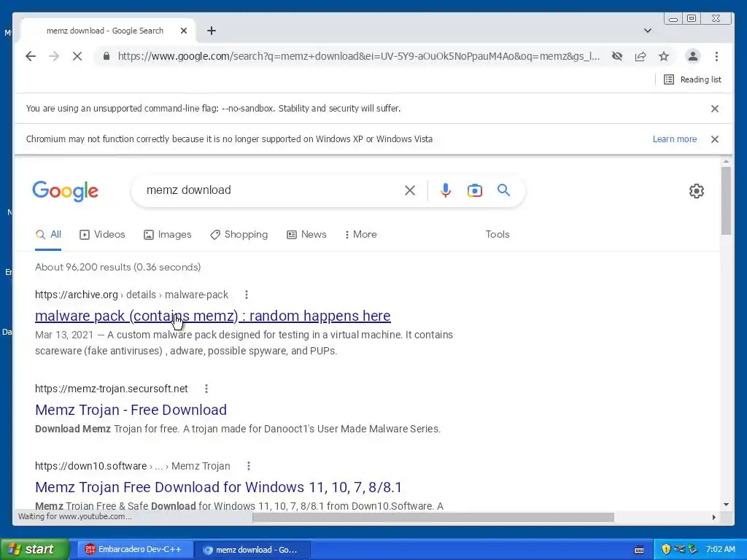The image size is (747, 560).
Task: Dismiss the no-sandbox warning bar
Action: 715,109
